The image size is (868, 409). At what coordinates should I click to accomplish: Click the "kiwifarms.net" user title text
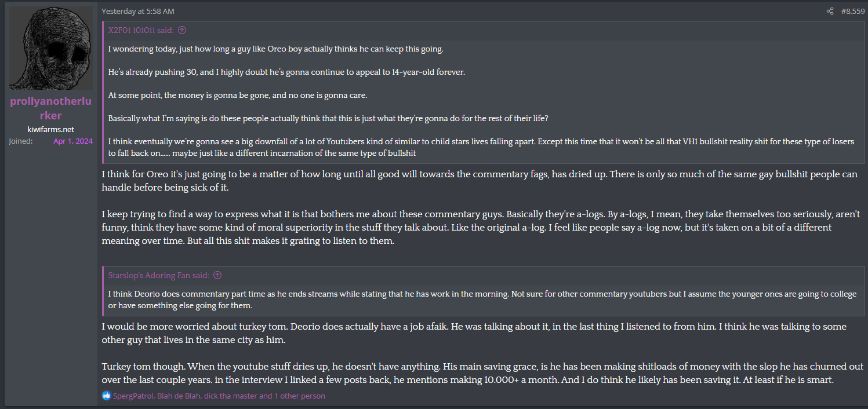coord(51,129)
